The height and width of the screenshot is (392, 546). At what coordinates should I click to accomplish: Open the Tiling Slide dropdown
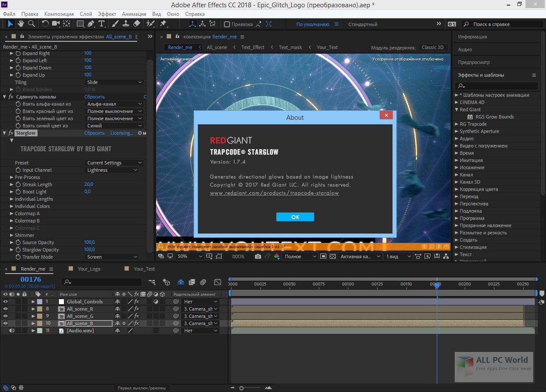114,82
